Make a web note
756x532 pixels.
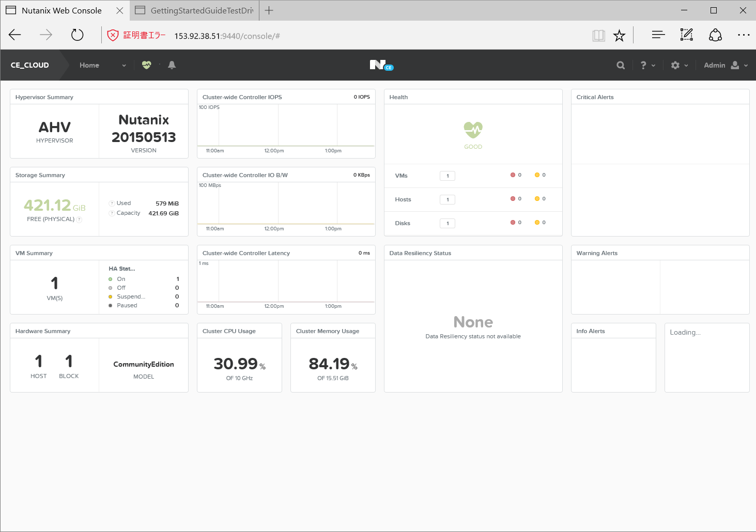686,35
